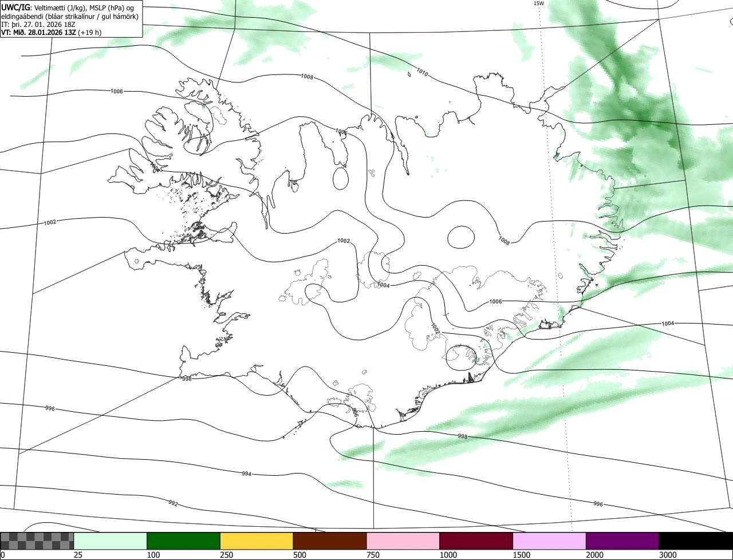This screenshot has width=733, height=560.
Task: Click the legend tick value "100"
Action: pyautogui.click(x=153, y=555)
